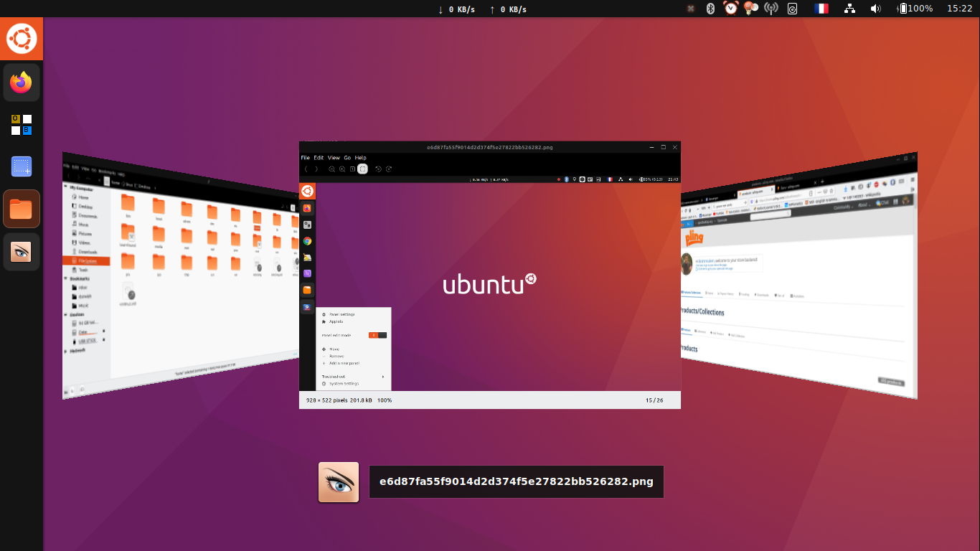Image resolution: width=980 pixels, height=551 pixels.
Task: Click Products/Collections heading in Firefox window
Action: click(x=702, y=311)
